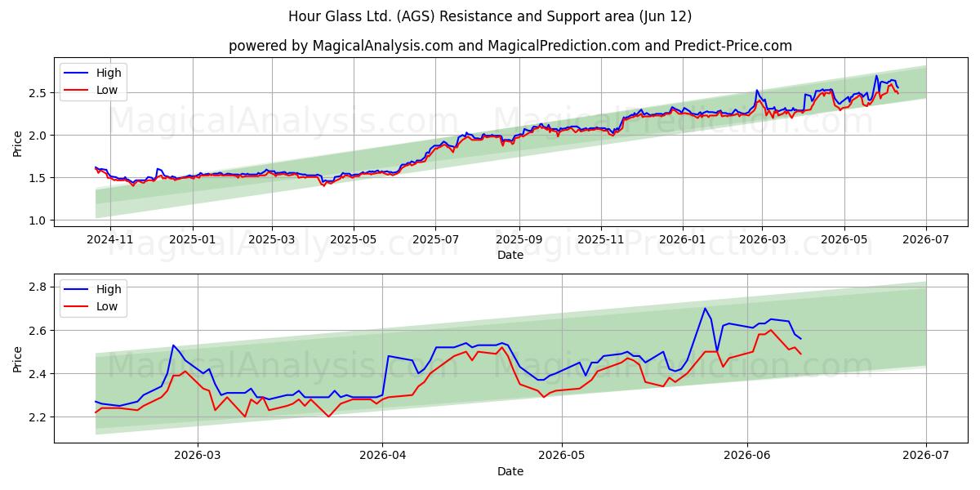This screenshot has width=980, height=490.
Task: Click the 'powered by MagicalAnalysis.com' subtitle line
Action: [510, 46]
